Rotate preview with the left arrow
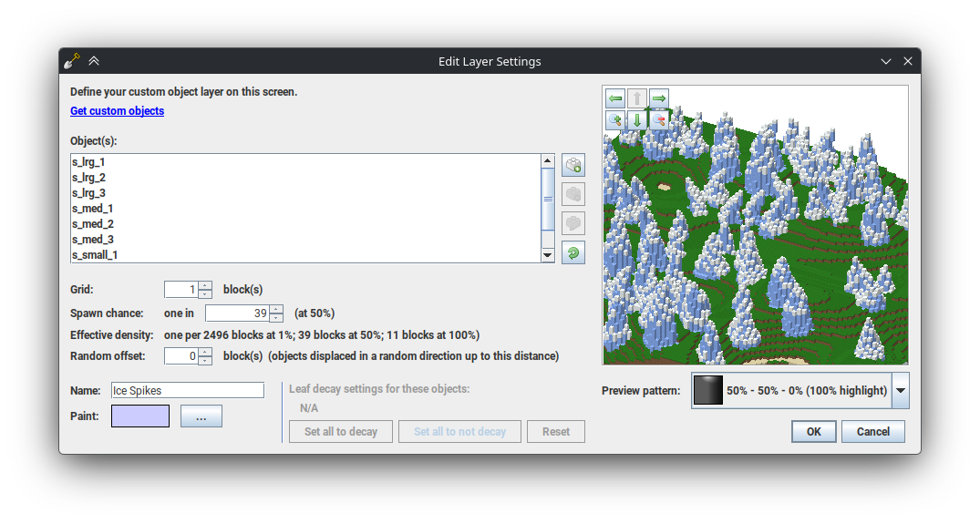The image size is (980, 524). click(x=615, y=98)
